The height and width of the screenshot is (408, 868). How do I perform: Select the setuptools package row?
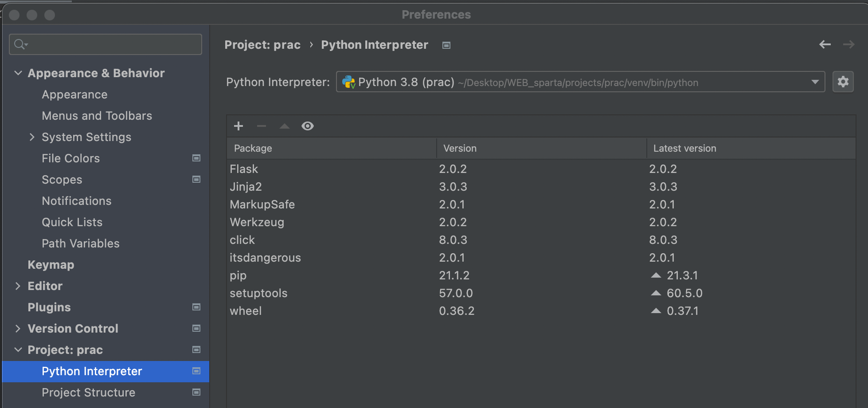541,293
